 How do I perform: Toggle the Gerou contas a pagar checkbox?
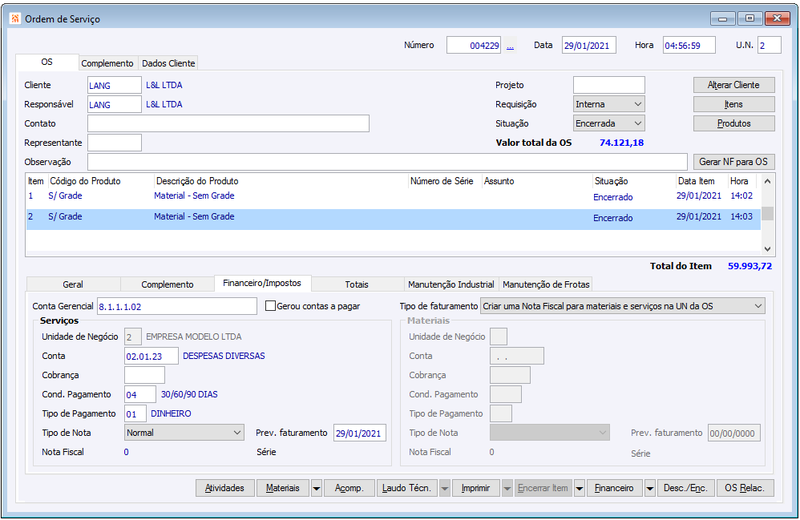(270, 306)
